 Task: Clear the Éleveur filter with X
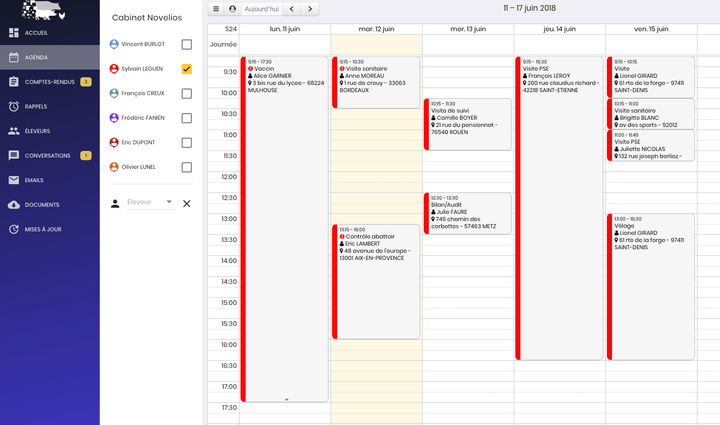click(x=186, y=203)
